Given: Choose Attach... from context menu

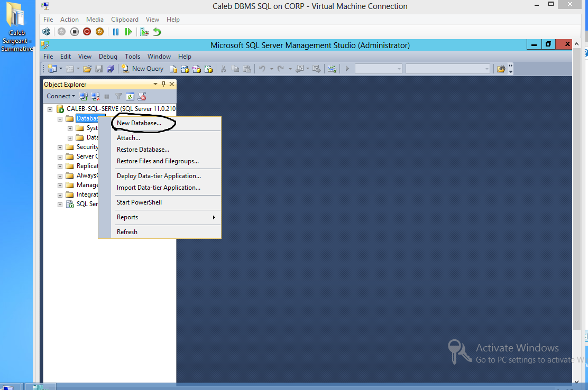Looking at the screenshot, I should coord(128,138).
